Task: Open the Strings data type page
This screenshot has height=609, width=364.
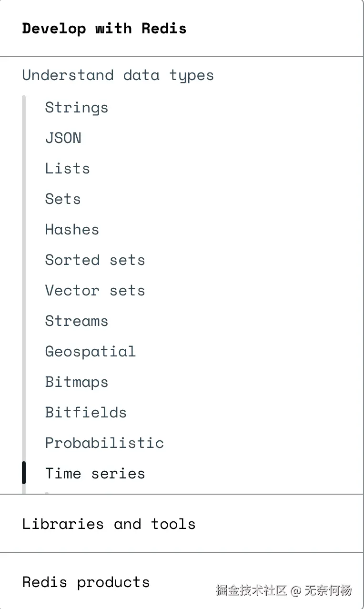Action: (76, 108)
